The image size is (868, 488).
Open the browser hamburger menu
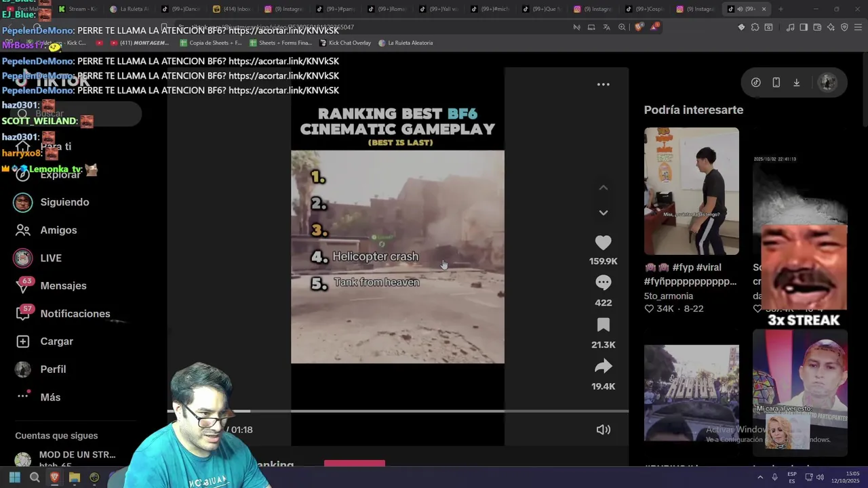point(859,27)
